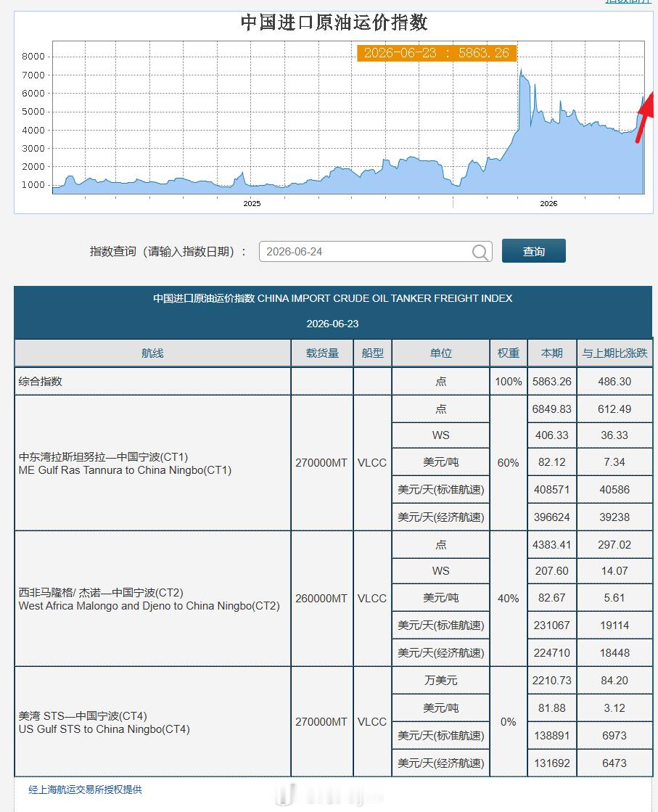Select the 船型 column header

[x=372, y=353]
